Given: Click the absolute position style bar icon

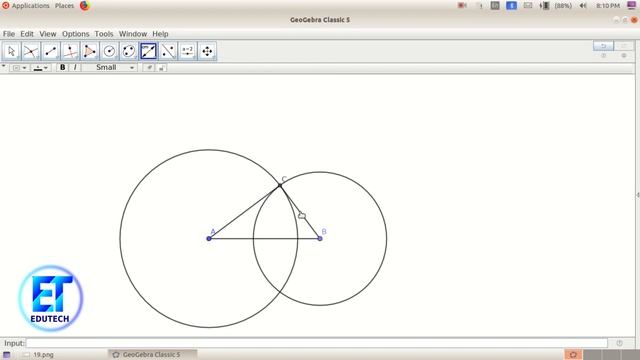Looking at the screenshot, I should click(162, 68).
